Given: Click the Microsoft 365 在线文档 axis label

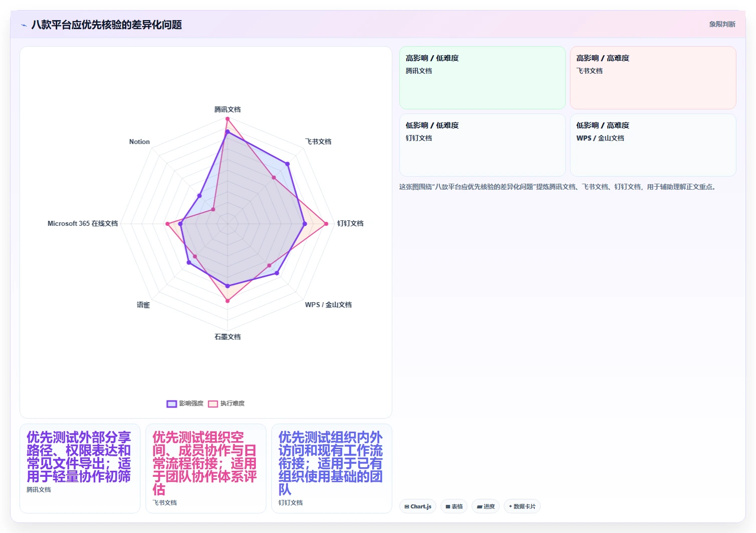Looking at the screenshot, I should point(83,223).
